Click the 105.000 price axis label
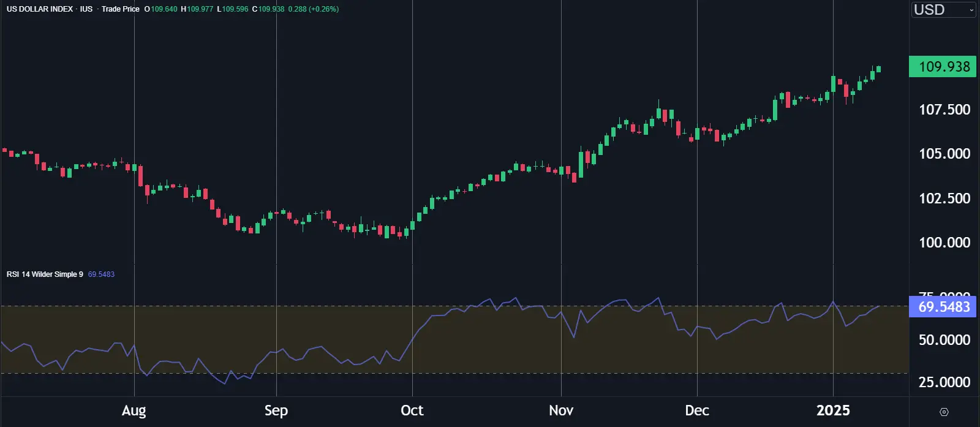The image size is (980, 427). 944,154
